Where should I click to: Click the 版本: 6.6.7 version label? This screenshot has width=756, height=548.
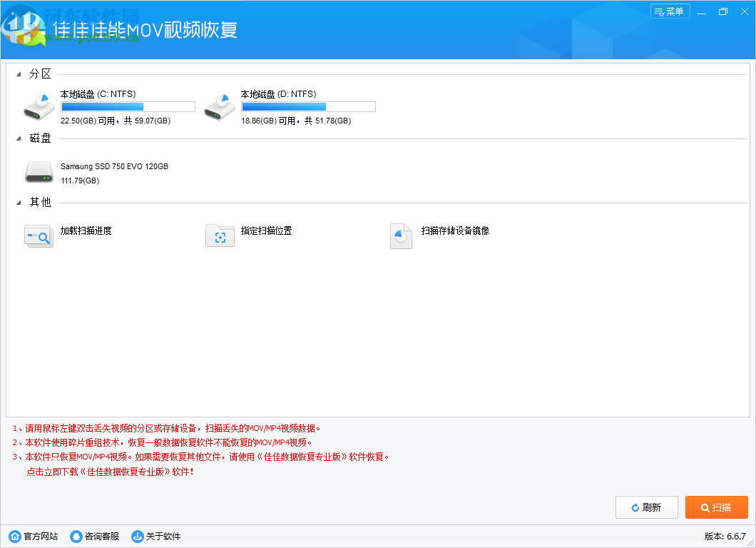click(x=722, y=536)
